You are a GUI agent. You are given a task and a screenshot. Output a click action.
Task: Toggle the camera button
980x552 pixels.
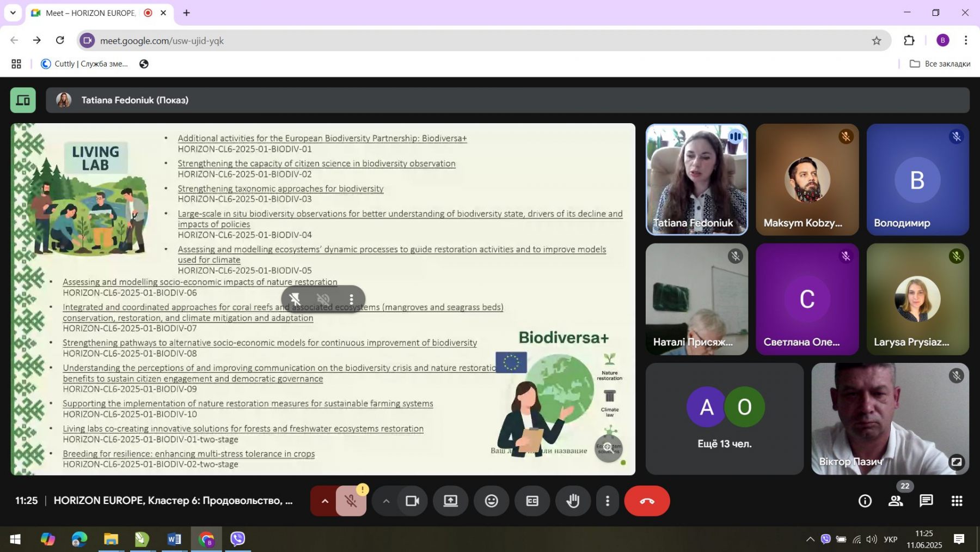[412, 501]
